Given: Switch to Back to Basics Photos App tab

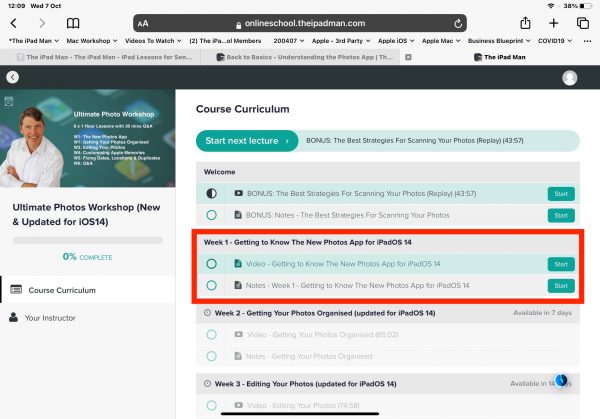Looking at the screenshot, I should (x=300, y=57).
